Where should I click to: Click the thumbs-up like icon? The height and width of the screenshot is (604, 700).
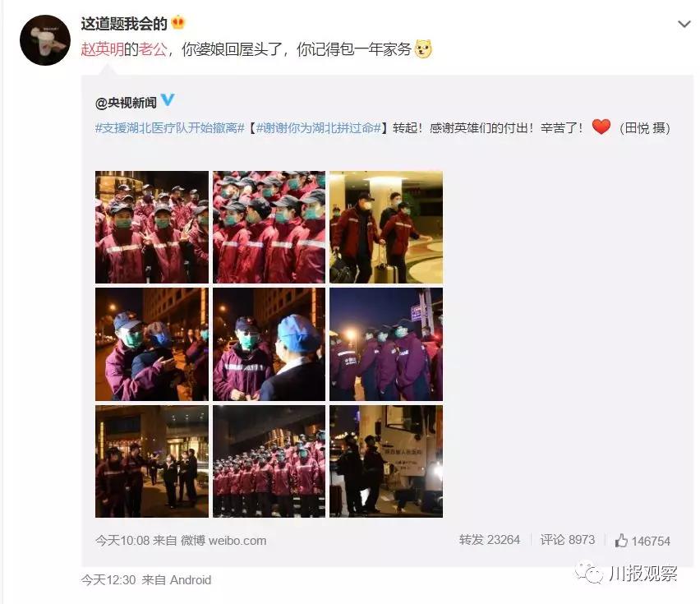pyautogui.click(x=621, y=541)
